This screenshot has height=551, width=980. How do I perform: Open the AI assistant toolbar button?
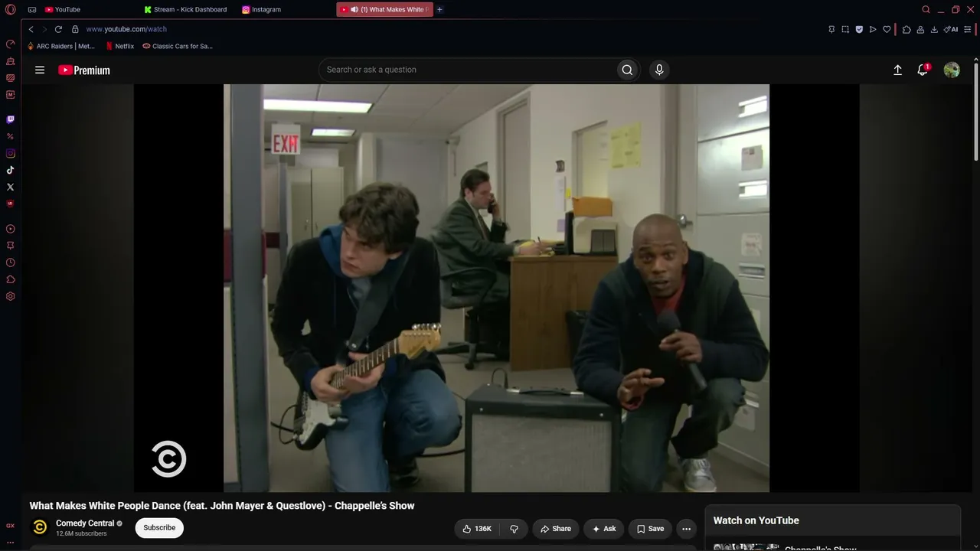pos(951,29)
